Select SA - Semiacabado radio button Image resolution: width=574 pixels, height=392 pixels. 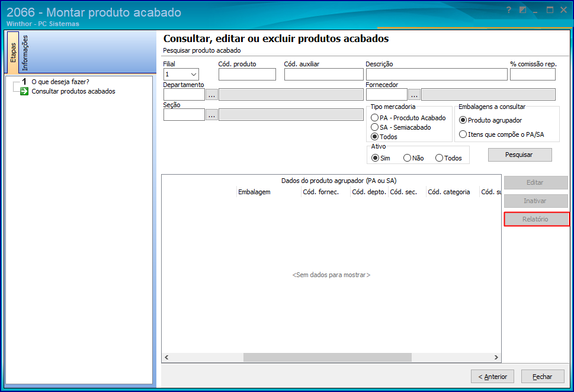pyautogui.click(x=374, y=127)
